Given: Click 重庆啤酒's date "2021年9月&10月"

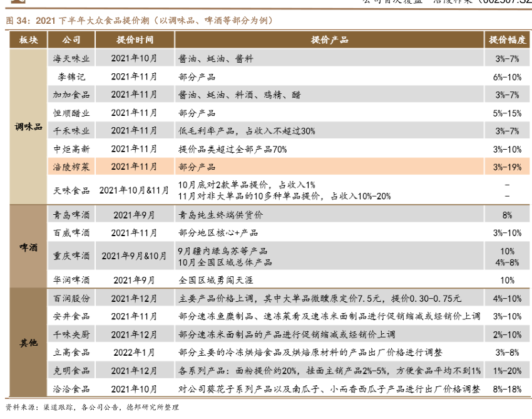Looking at the screenshot, I should tap(134, 256).
